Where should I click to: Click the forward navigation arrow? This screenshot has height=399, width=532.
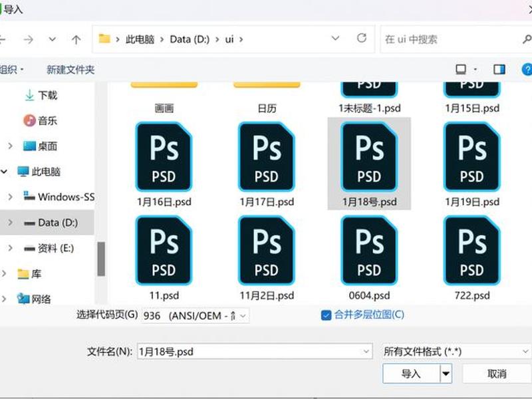(x=28, y=40)
